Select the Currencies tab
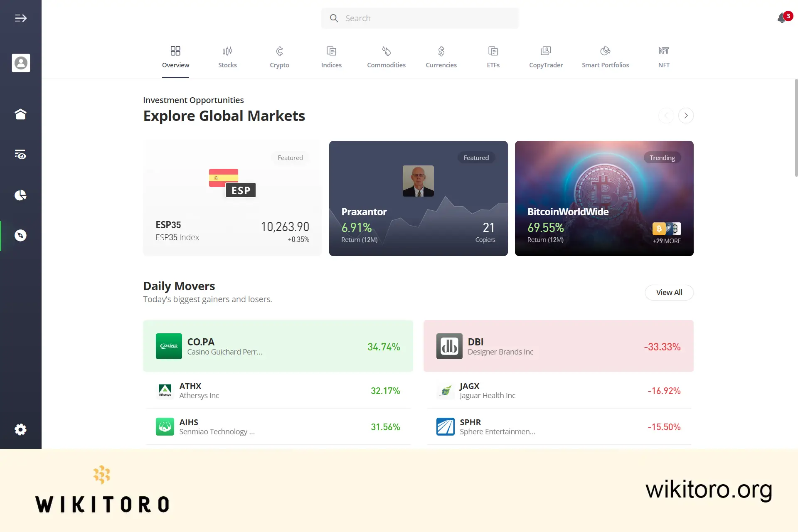 (x=441, y=57)
